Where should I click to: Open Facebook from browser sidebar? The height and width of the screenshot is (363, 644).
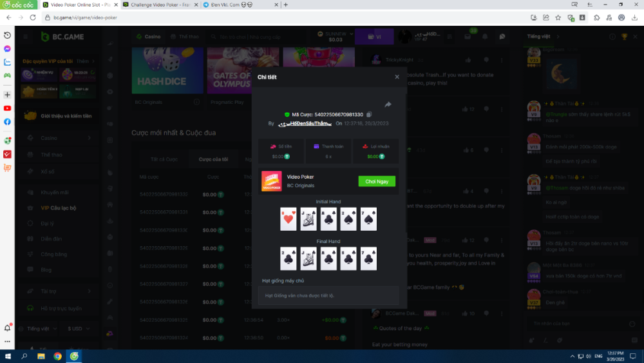click(x=7, y=122)
